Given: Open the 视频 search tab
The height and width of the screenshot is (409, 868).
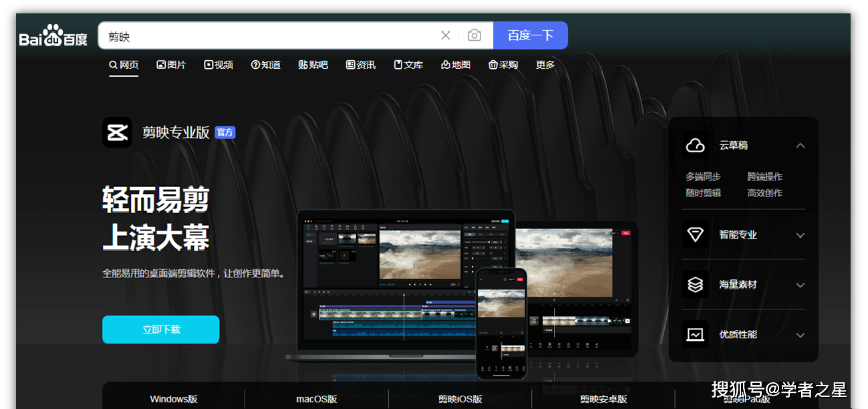Looking at the screenshot, I should click(219, 64).
